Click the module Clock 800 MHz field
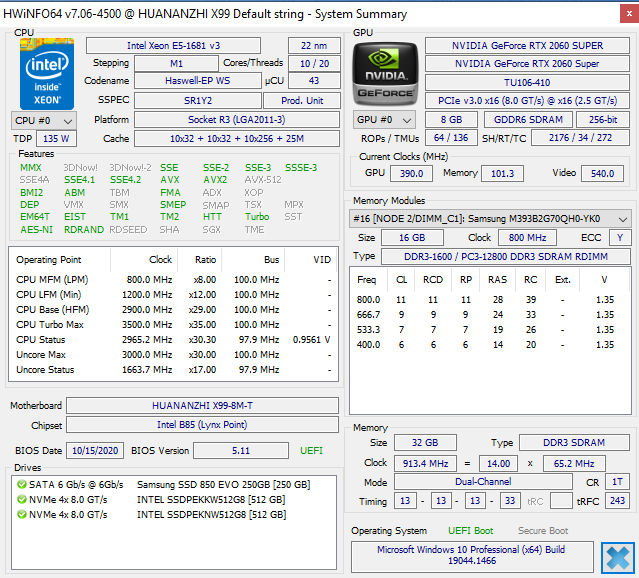Viewport: 639px width, 578px height. [527, 238]
